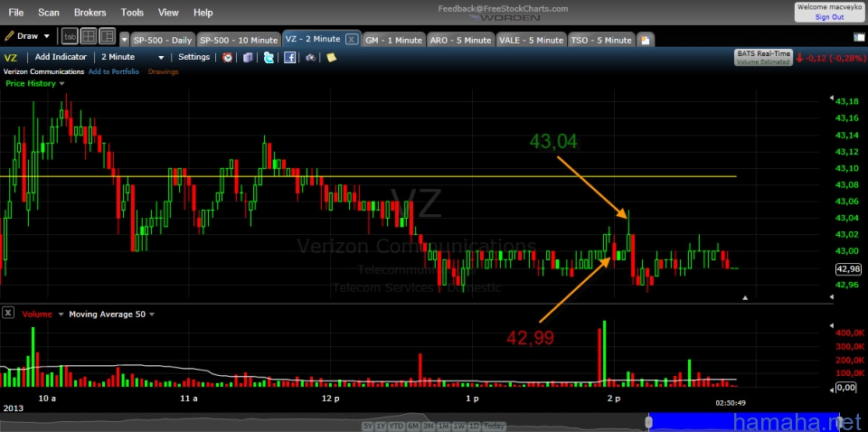Expand the Draw dropdown arrow
This screenshot has height=432, width=868.
coord(46,36)
